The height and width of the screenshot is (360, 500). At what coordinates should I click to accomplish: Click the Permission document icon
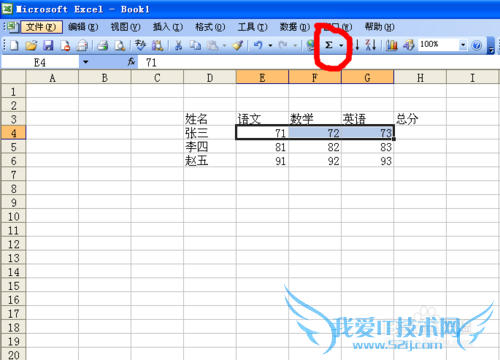(65, 45)
